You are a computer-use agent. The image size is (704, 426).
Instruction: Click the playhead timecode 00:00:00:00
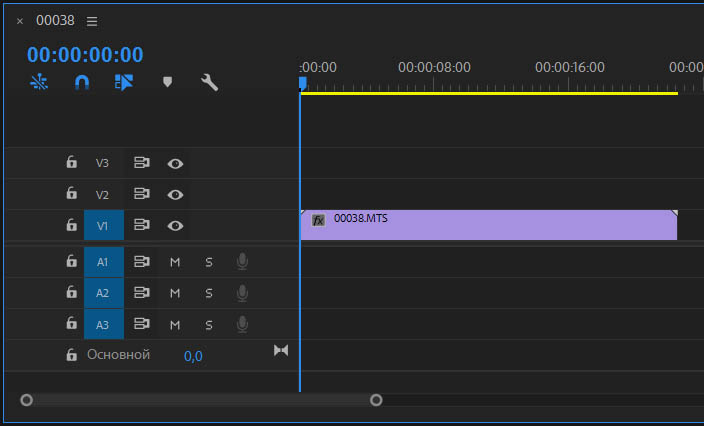85,54
